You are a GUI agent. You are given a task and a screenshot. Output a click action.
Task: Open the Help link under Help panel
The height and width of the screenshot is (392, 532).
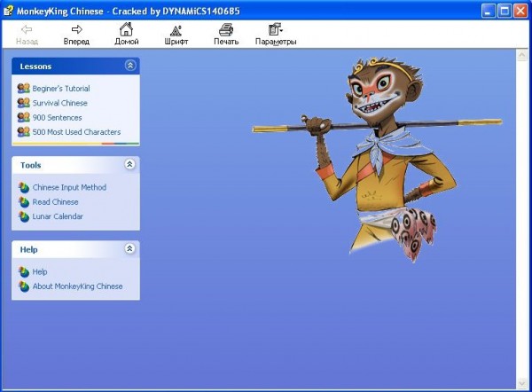(40, 272)
